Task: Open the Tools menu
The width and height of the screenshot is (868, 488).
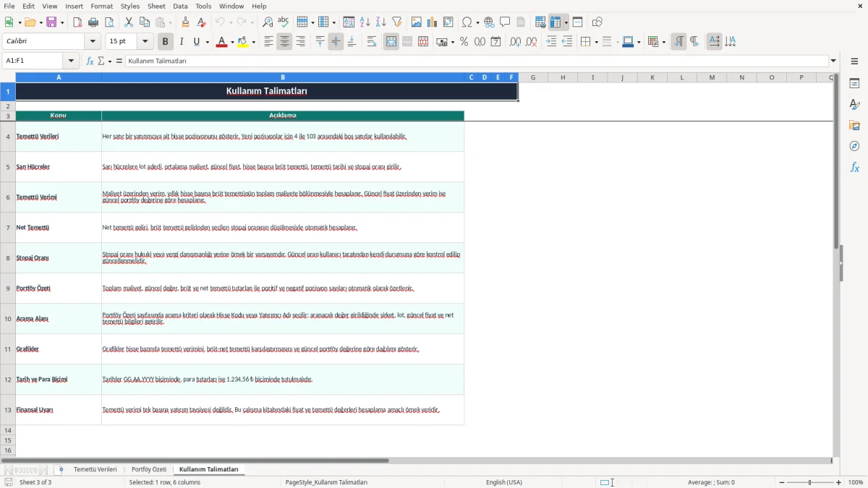Action: coord(203,6)
